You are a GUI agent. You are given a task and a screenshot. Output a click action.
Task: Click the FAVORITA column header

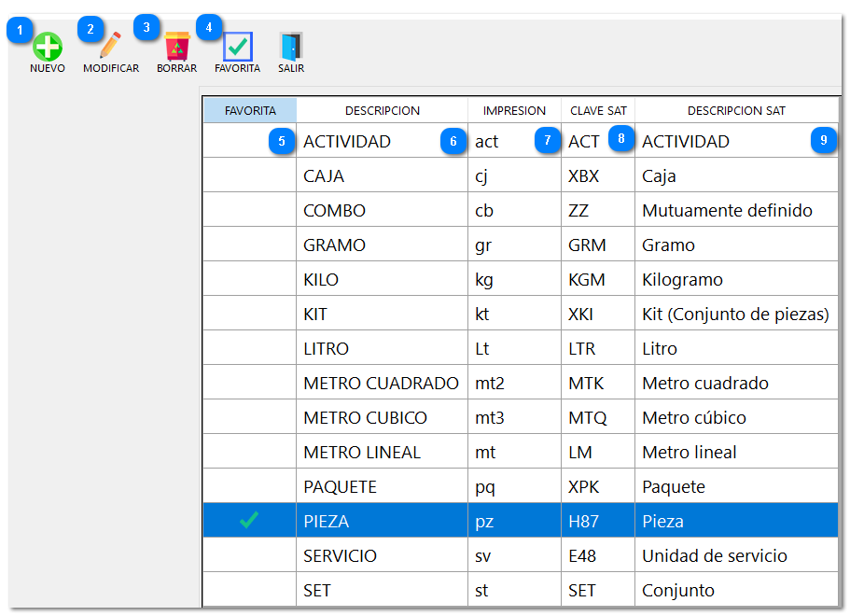pyautogui.click(x=250, y=110)
